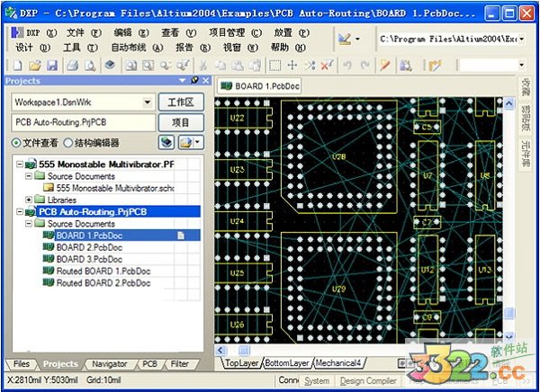Select the 文件查看 radio button
Viewport: 540px width, 392px height.
[17, 143]
